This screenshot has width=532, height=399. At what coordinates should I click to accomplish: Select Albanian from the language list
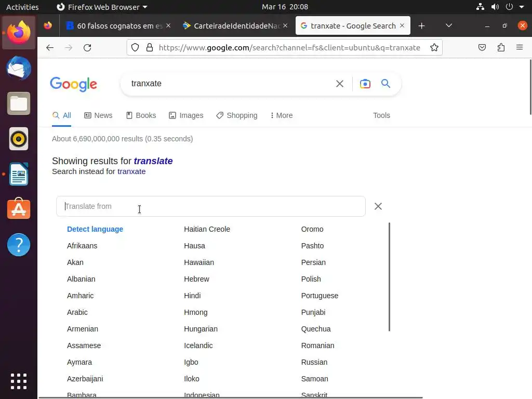pyautogui.click(x=81, y=279)
